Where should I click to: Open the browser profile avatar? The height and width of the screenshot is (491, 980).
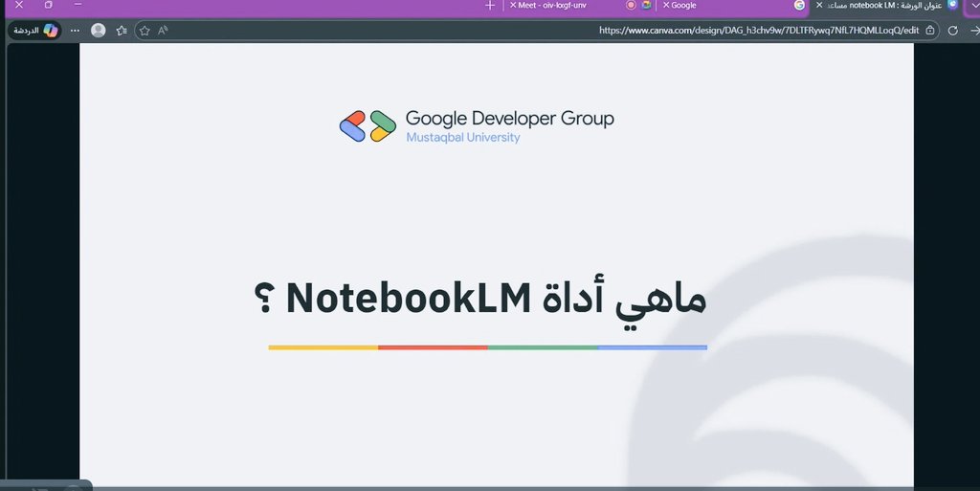pos(99,30)
